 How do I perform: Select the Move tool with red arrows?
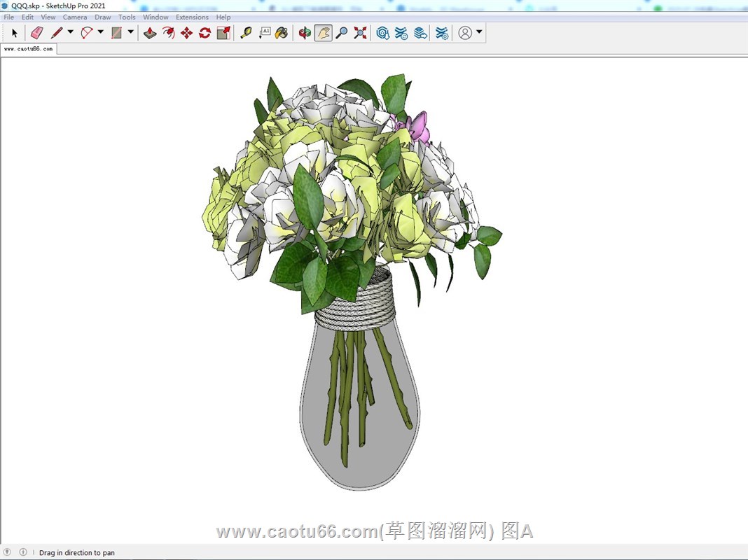click(x=186, y=33)
